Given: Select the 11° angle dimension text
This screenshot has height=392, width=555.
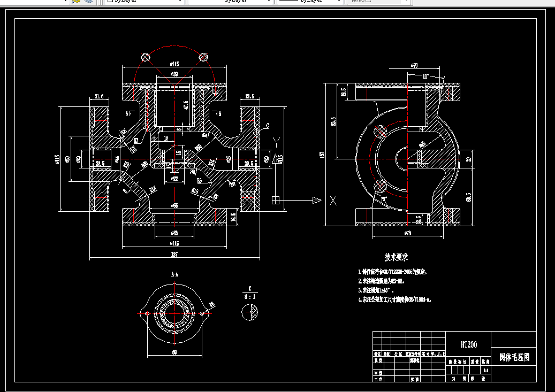Looking at the screenshot, I should (x=425, y=76).
